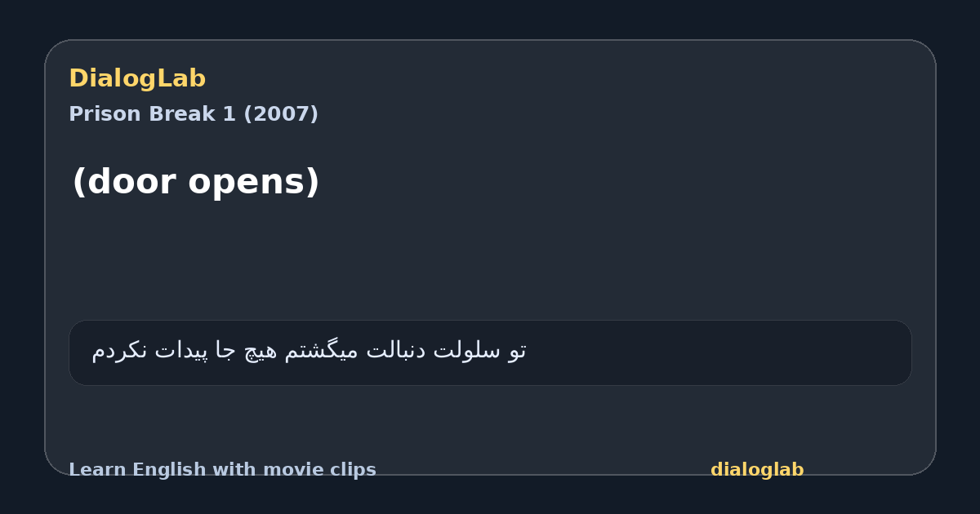Click the DialogLab brand title
The image size is (980, 514).
(137, 78)
